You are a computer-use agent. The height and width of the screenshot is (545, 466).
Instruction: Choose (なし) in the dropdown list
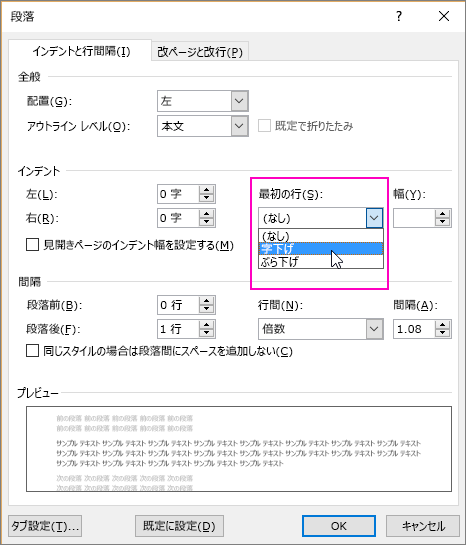pos(321,236)
